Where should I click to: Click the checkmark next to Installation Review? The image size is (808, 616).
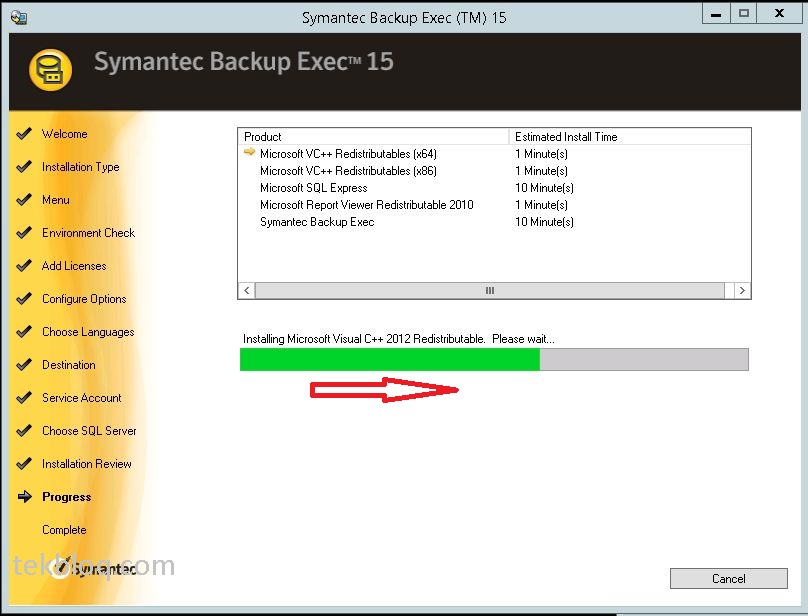[x=24, y=463]
